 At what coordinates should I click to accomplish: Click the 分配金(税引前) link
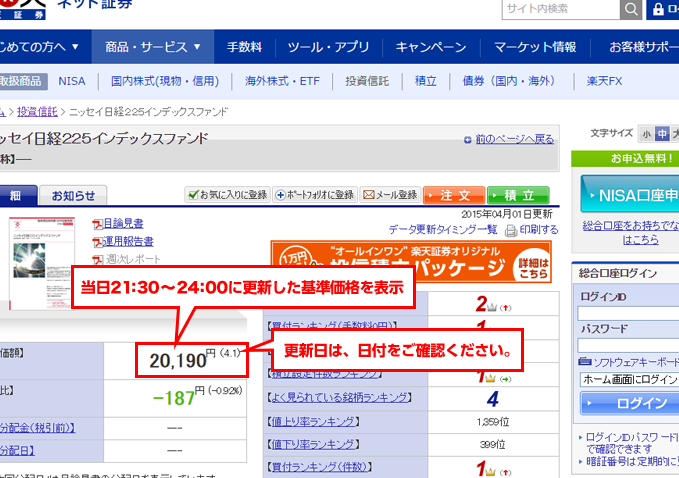37,428
